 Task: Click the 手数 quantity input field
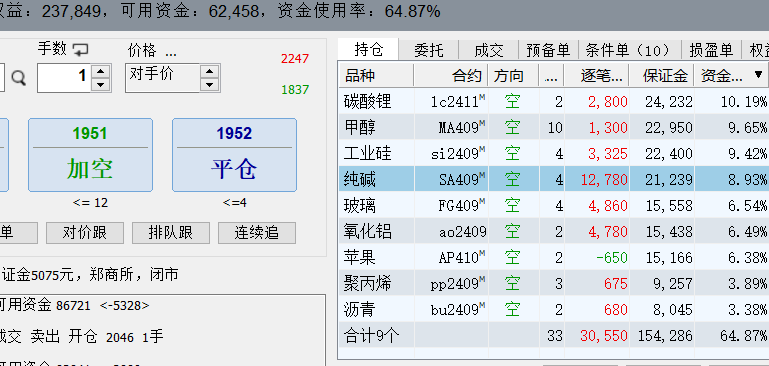click(x=64, y=78)
